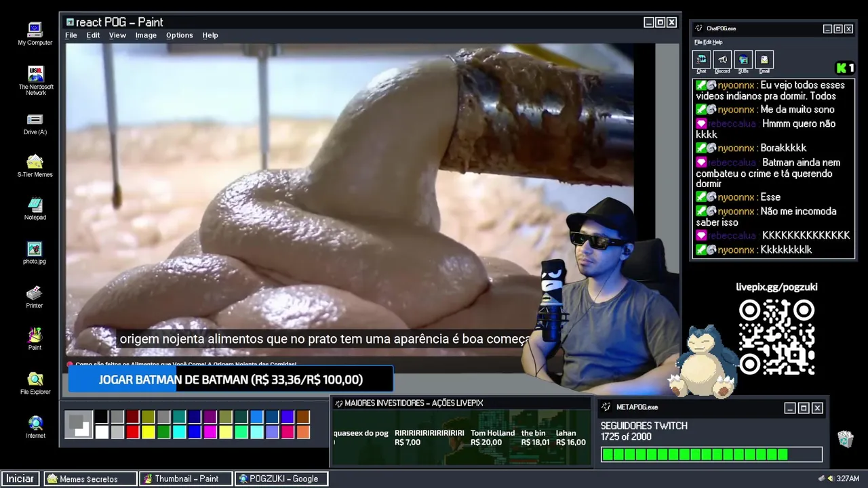Click lahan R$ 16,00 investor entry
The width and height of the screenshot is (868, 488).
[x=570, y=438]
